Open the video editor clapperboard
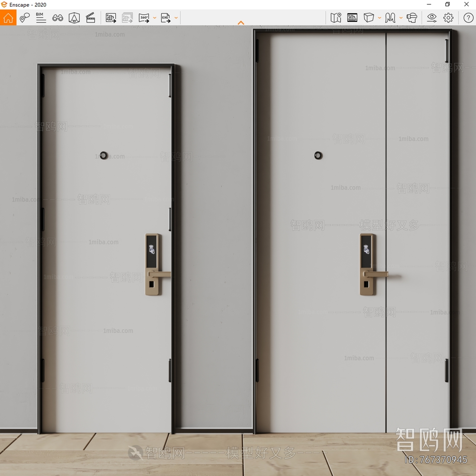The width and height of the screenshot is (476, 476). click(x=90, y=18)
